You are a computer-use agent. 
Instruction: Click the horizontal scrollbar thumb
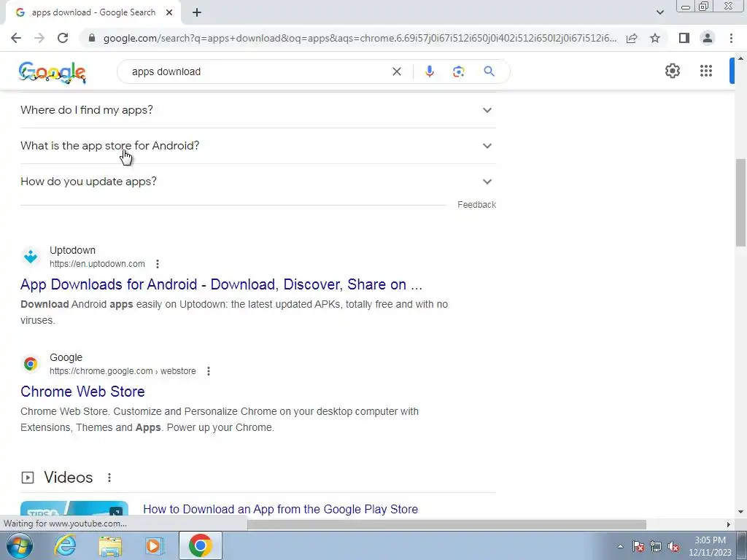[x=447, y=524]
